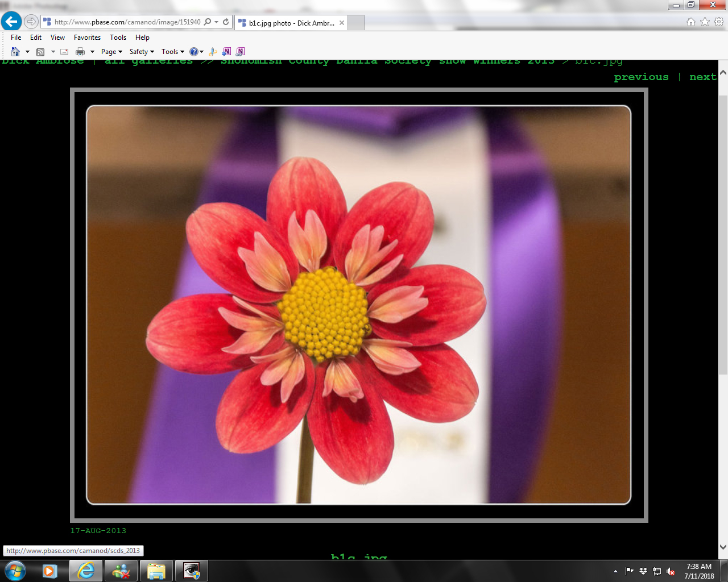
Task: Click the vertical scrollbar up arrow
Action: point(723,73)
